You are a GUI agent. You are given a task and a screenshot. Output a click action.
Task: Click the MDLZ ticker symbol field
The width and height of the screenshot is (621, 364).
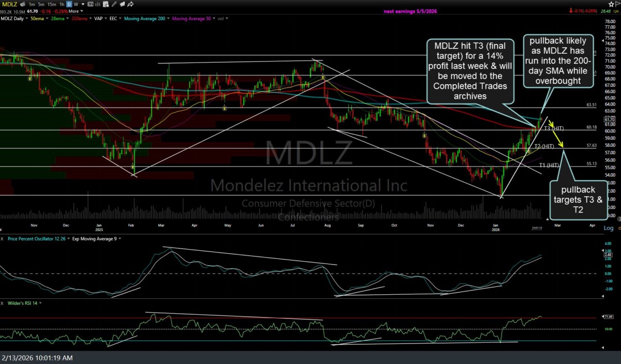(9, 4)
